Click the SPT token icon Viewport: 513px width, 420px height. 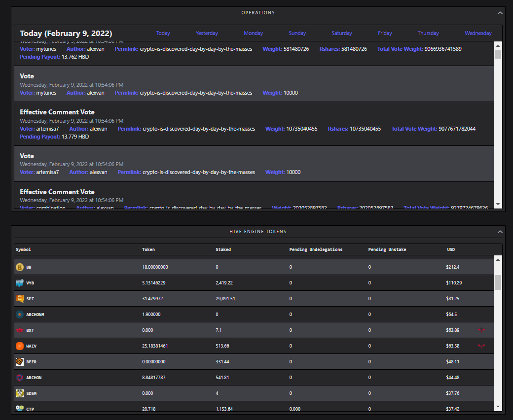pos(20,298)
